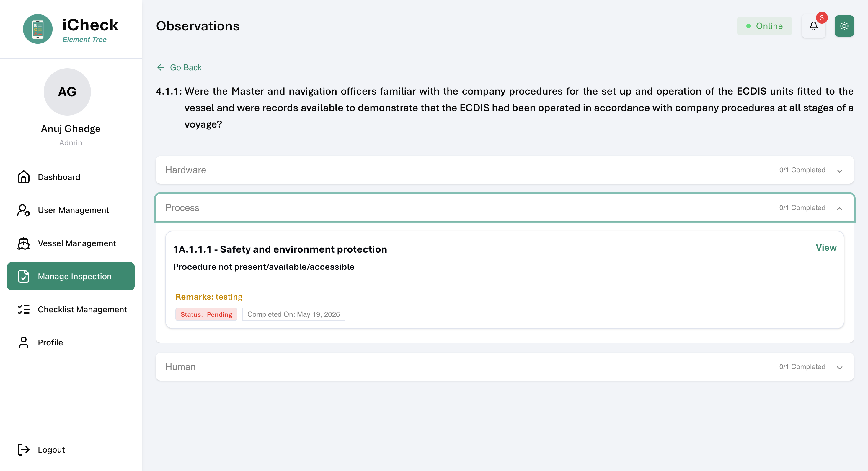
Task: Collapse the Process section chevron
Action: pyautogui.click(x=840, y=208)
